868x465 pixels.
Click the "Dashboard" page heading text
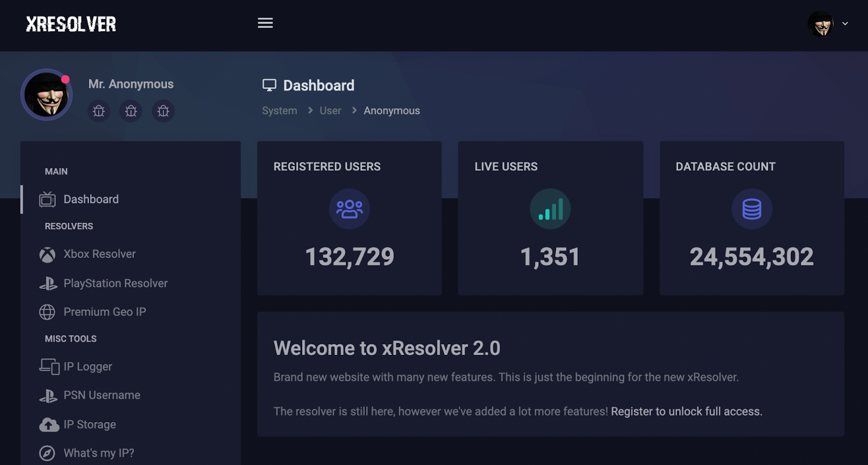point(319,86)
